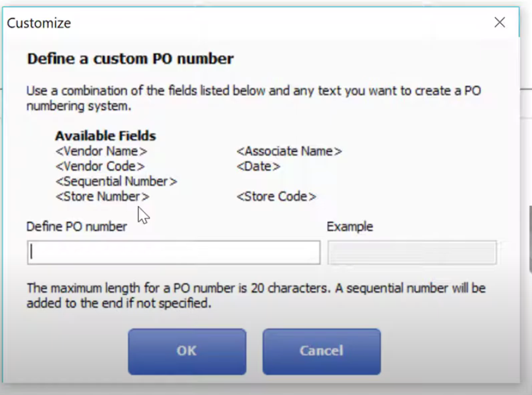The width and height of the screenshot is (532, 395).
Task: Click the Customize title bar text
Action: [x=39, y=23]
